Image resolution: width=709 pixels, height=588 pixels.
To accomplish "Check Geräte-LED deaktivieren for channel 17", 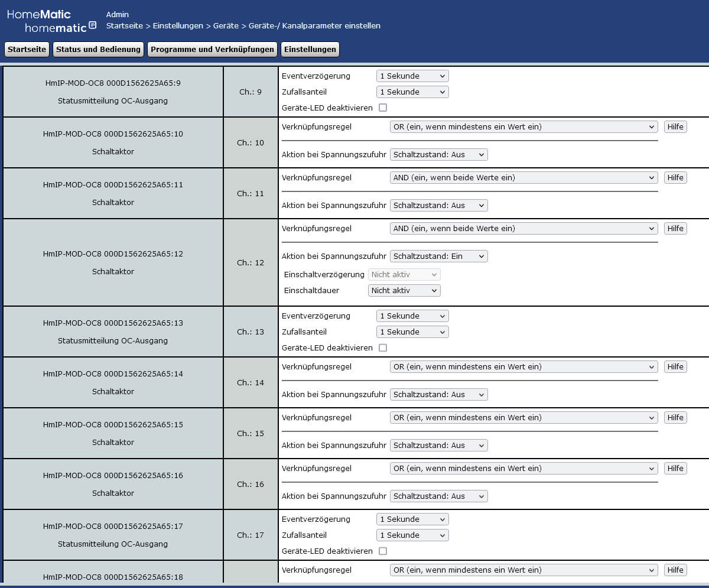I will 383,551.
